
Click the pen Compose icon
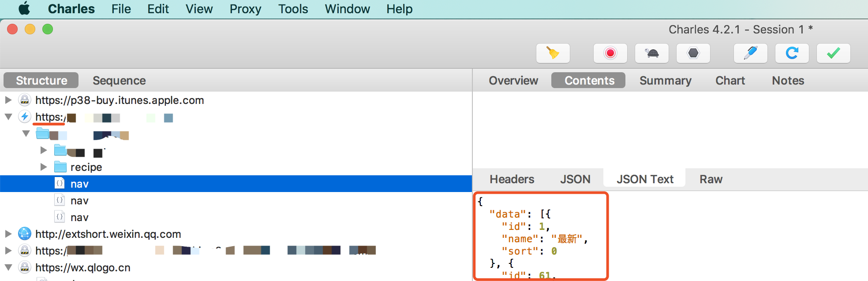pyautogui.click(x=750, y=53)
